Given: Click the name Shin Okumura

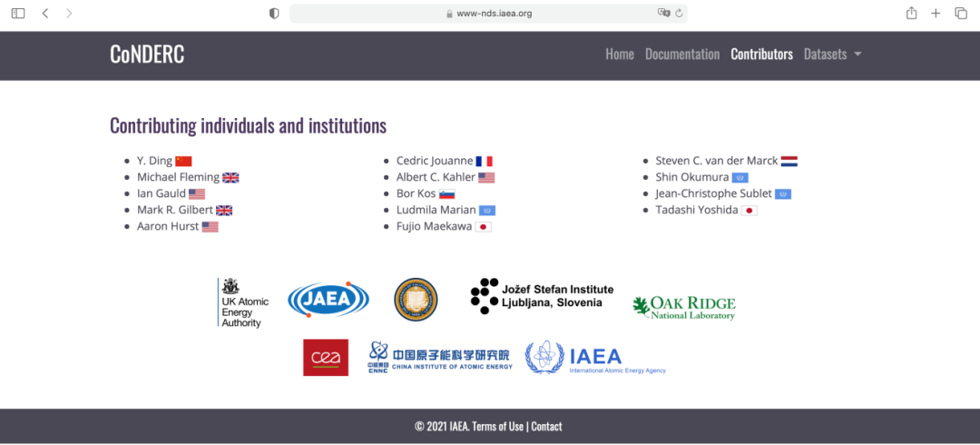Looking at the screenshot, I should tap(692, 177).
